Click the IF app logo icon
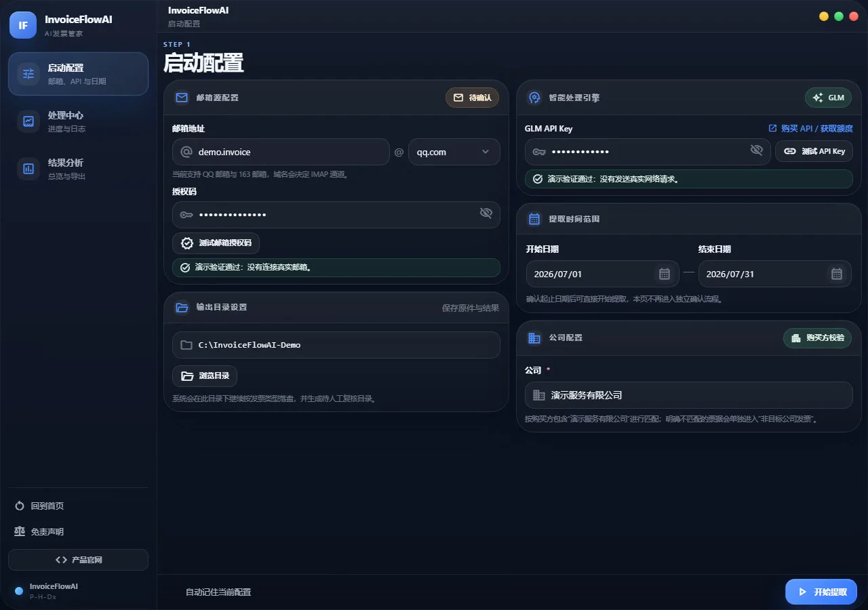This screenshot has width=868, height=610. [x=23, y=25]
